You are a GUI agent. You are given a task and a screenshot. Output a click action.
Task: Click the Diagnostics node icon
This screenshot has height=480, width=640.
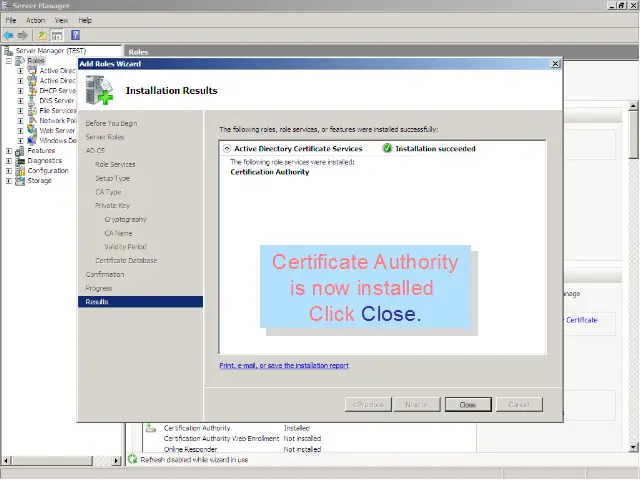(x=20, y=161)
